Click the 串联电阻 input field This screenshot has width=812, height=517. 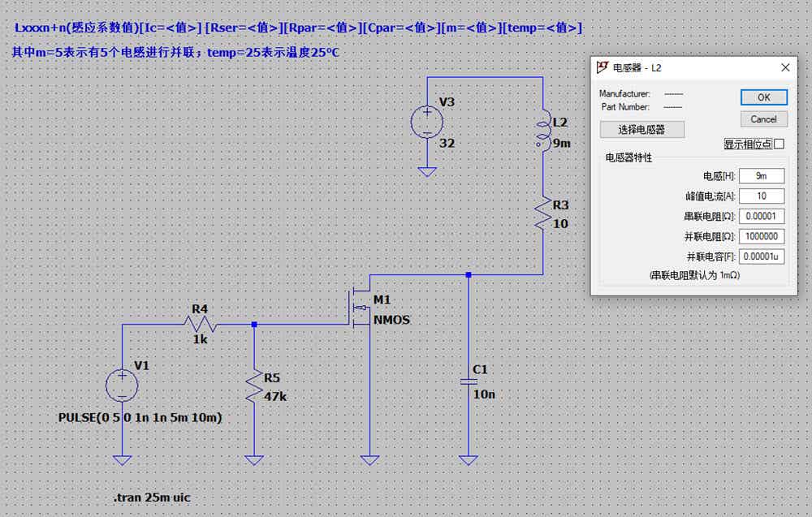coord(762,217)
